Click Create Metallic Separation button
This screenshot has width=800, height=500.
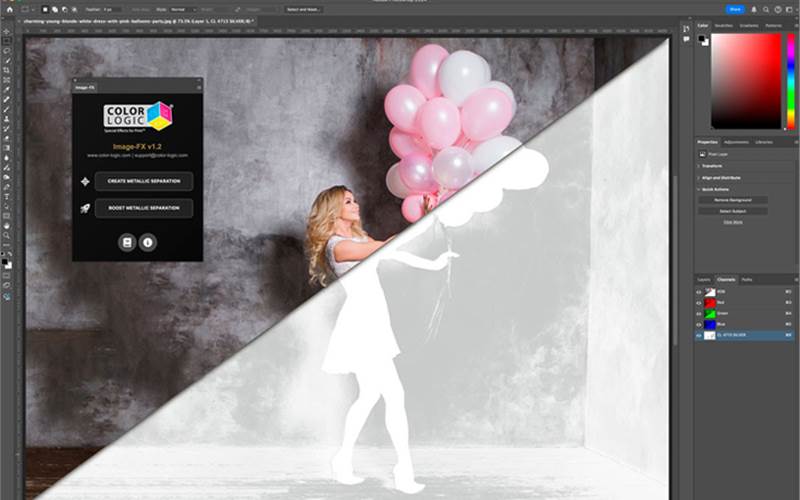144,181
